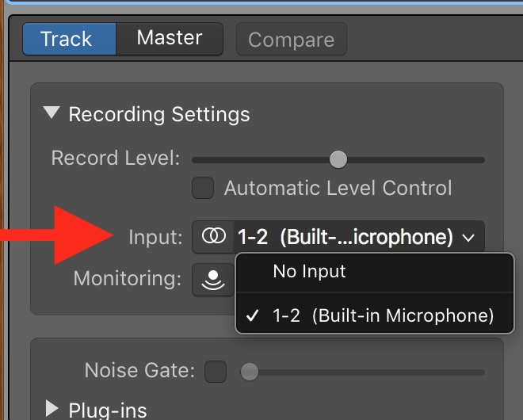Click the Plug-ins section label
This screenshot has width=523, height=420.
(x=108, y=410)
